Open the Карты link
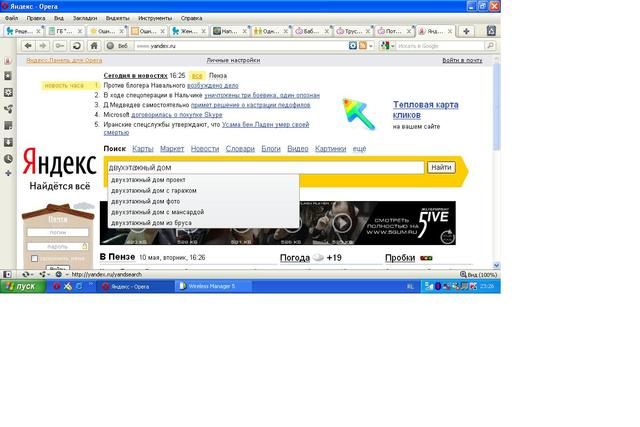 pos(143,149)
